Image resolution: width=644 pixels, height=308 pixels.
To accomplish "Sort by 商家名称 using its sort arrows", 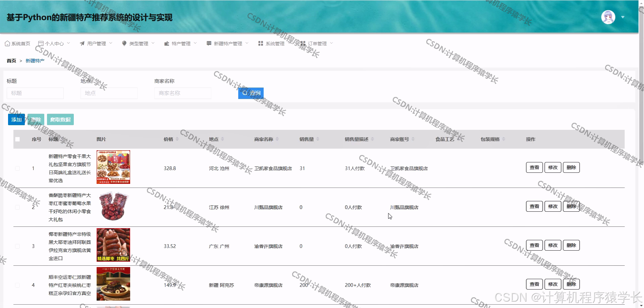I will [x=277, y=139].
